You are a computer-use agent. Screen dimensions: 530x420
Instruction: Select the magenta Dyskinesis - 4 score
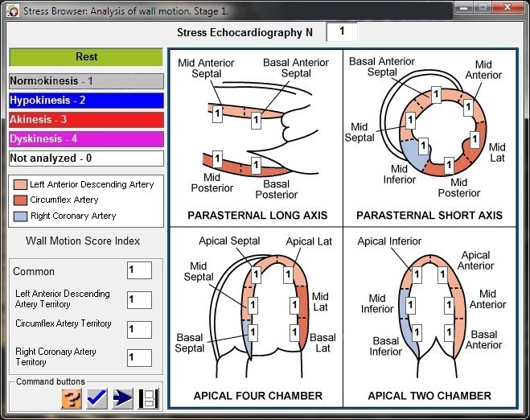86,139
